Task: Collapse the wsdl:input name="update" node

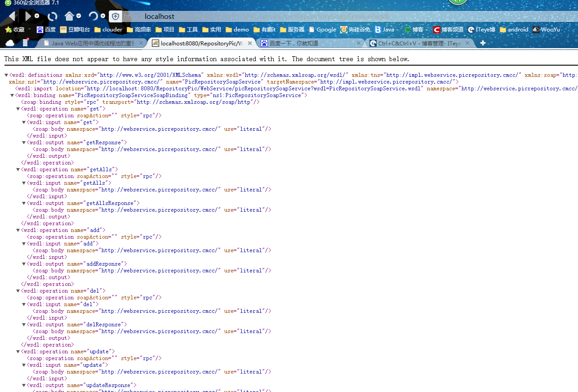Action: click(24, 365)
